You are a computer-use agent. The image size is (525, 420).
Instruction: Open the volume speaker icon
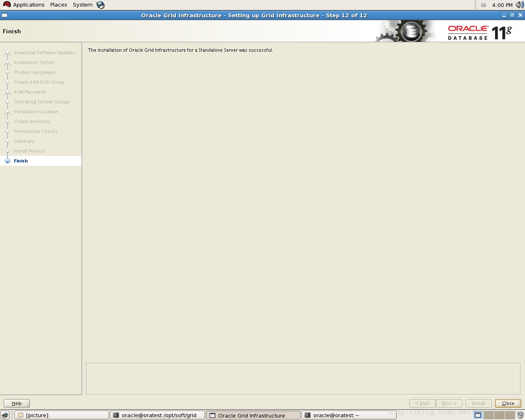pyautogui.click(x=520, y=5)
